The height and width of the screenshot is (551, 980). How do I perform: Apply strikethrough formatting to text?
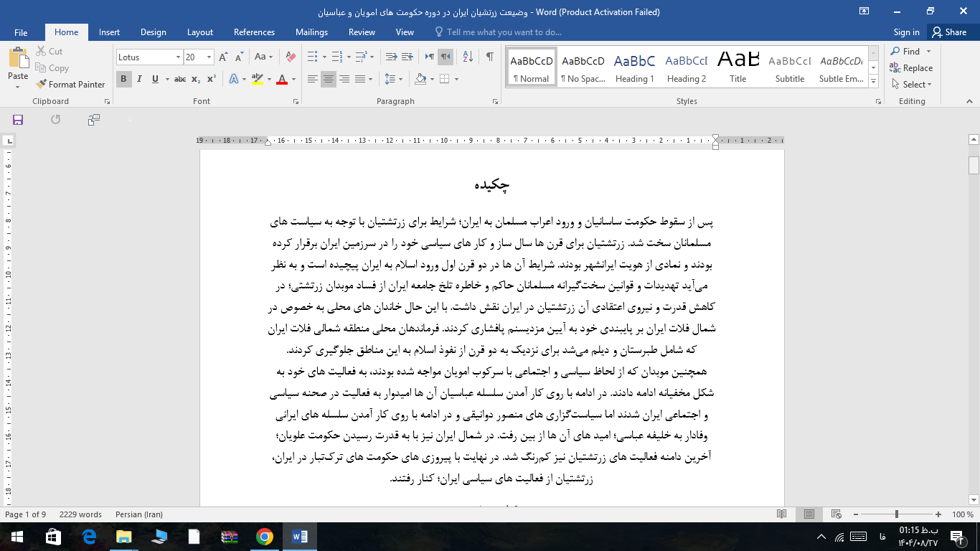179,79
